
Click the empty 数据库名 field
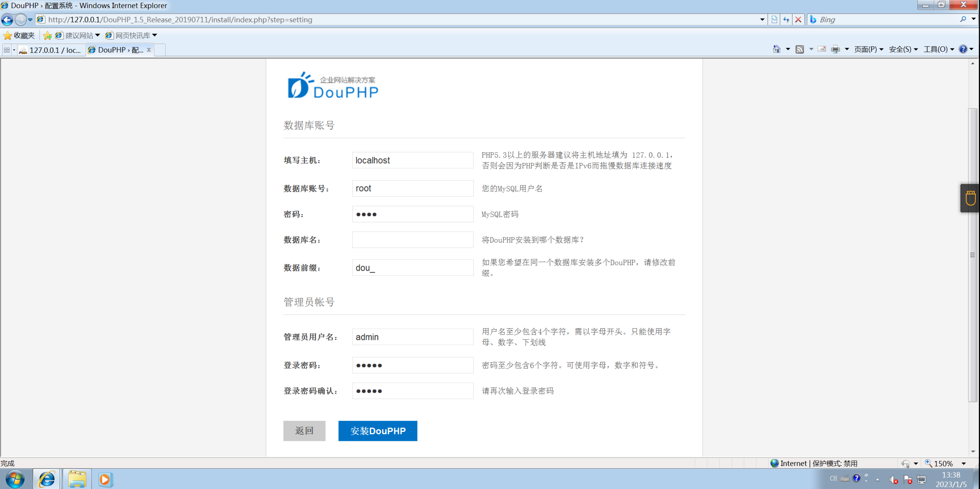pos(412,240)
